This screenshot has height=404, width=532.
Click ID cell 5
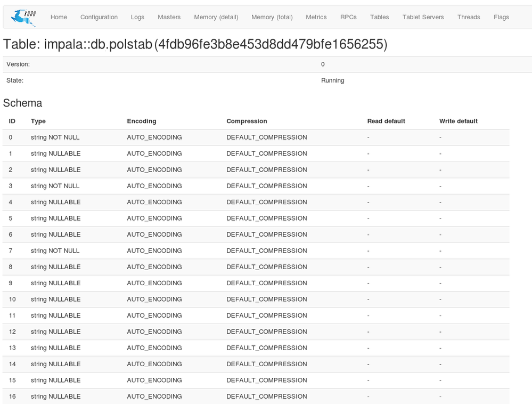click(11, 219)
